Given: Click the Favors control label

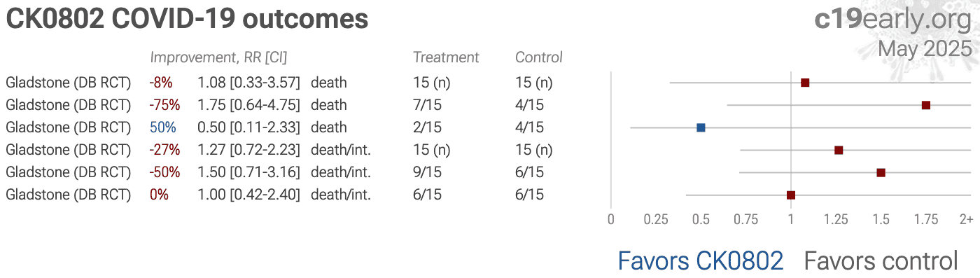Looking at the screenshot, I should coord(881,260).
